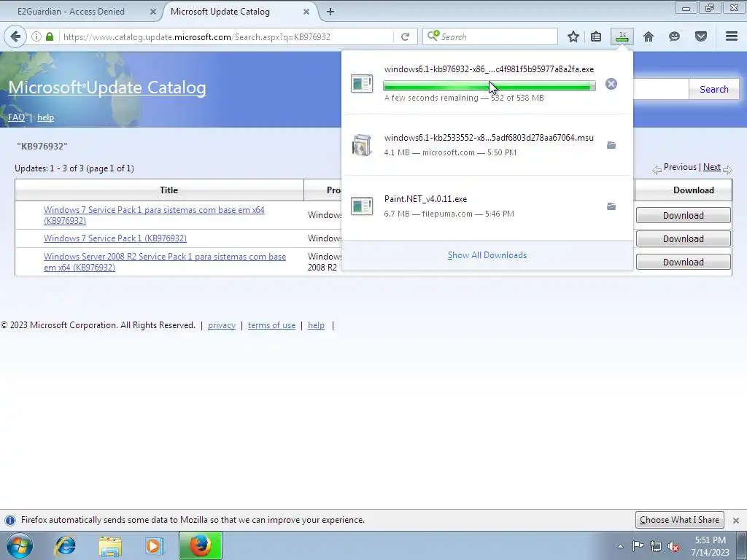Click the green download progress bar
Screen dimensions: 747x560
click(x=489, y=86)
